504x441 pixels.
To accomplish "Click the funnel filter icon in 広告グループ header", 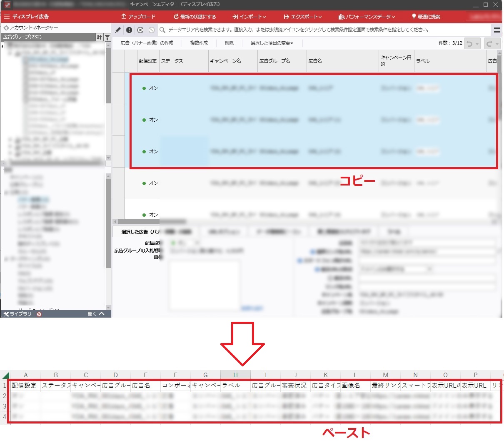I will click(x=107, y=37).
